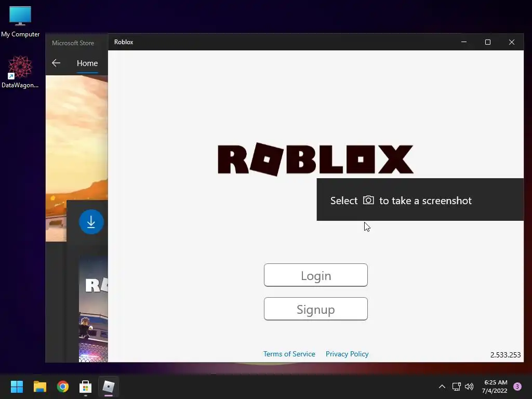Click the Login button in Roblox

315,275
